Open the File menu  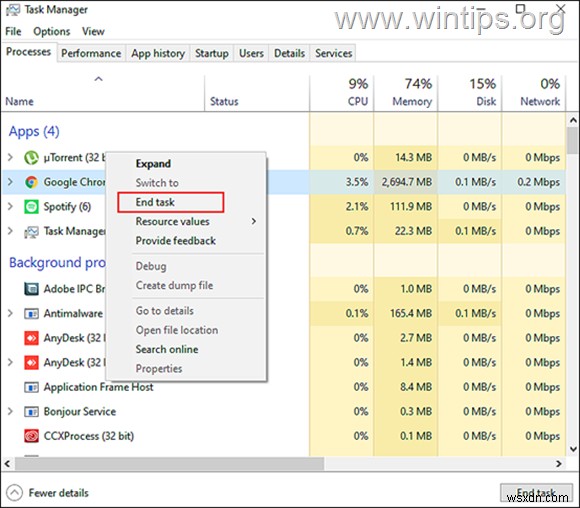click(13, 31)
